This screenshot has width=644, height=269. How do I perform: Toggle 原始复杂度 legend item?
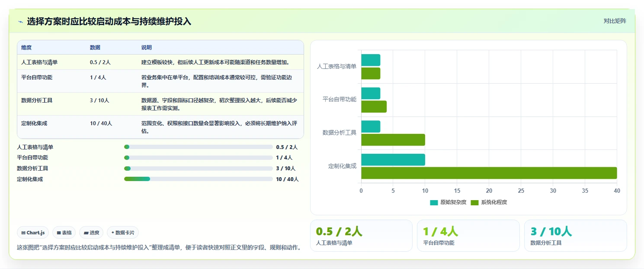pos(448,203)
